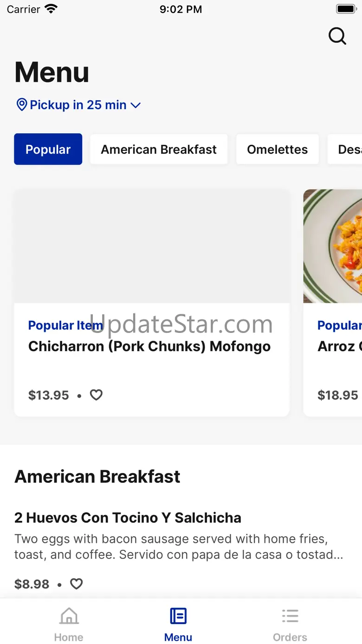The width and height of the screenshot is (362, 644).
Task: Expand the Pickup in 25 min chevron
Action: coord(136,105)
